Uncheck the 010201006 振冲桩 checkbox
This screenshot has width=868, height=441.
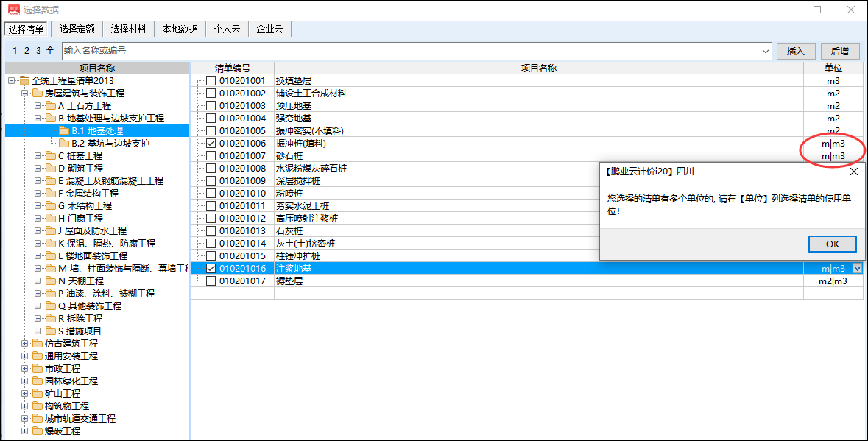click(x=211, y=144)
